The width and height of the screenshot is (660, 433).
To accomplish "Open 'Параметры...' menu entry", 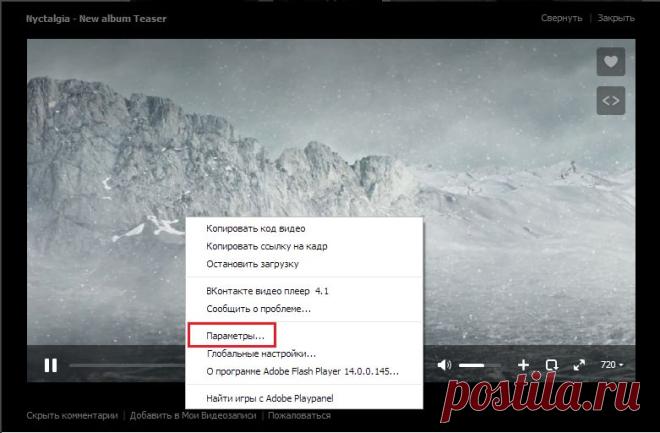I will click(x=235, y=336).
